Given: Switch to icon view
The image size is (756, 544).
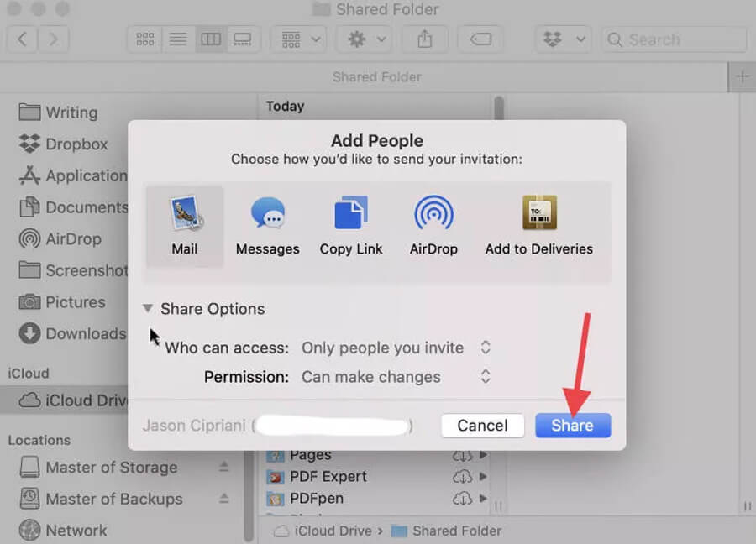Looking at the screenshot, I should click(145, 39).
